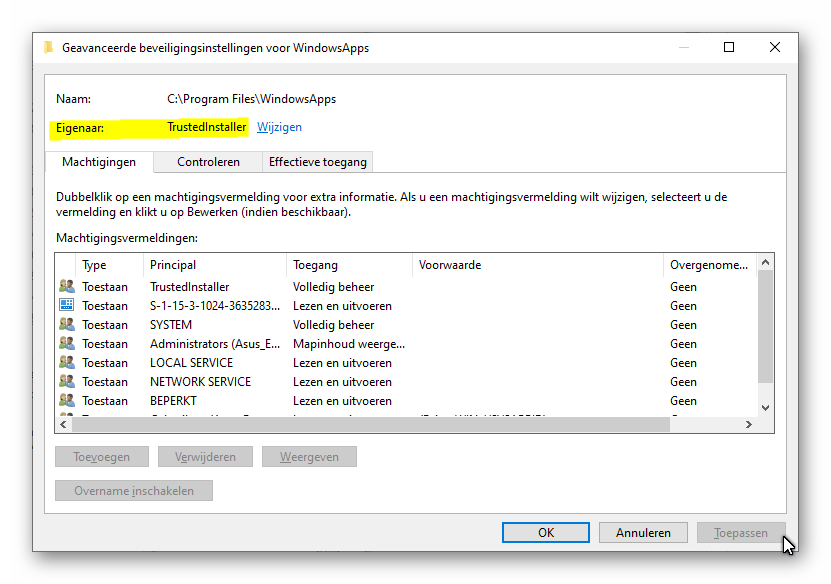831x584 pixels.
Task: Click the list's vertical scroll up arrow
Action: (x=765, y=262)
